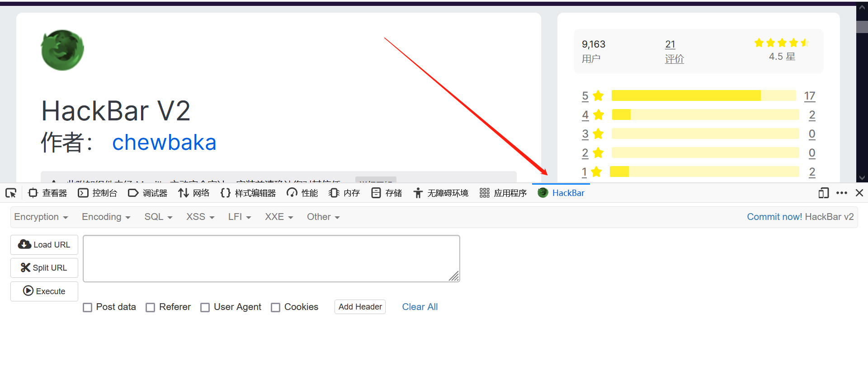Enable the Referer checkbox
This screenshot has height=391, width=868.
151,307
